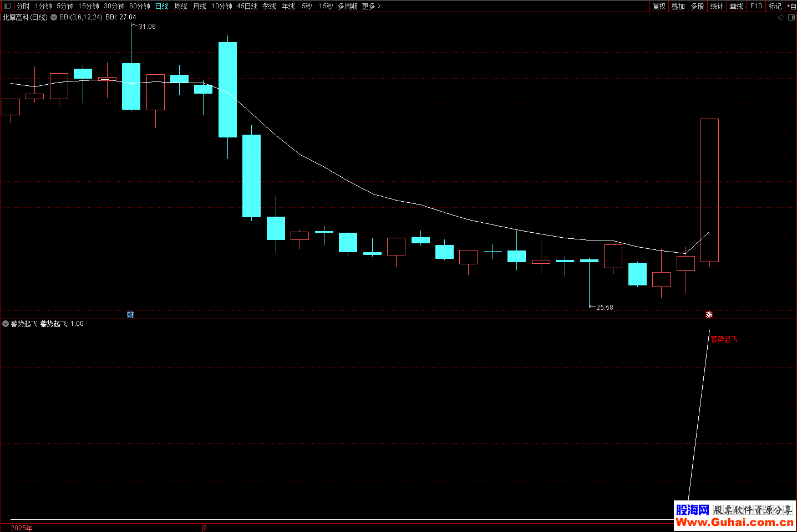Click the +自 add to watchlist button

click(x=791, y=6)
